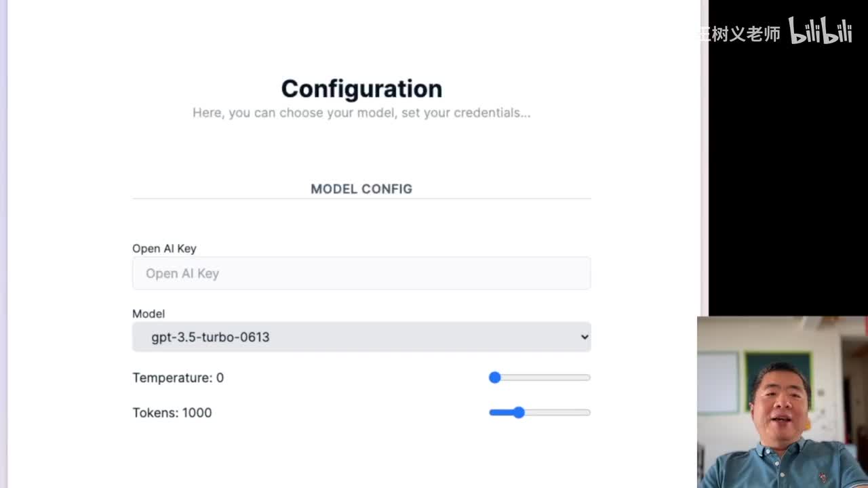Click the bilibili logo watermark
This screenshot has width=868, height=488.
tap(820, 31)
